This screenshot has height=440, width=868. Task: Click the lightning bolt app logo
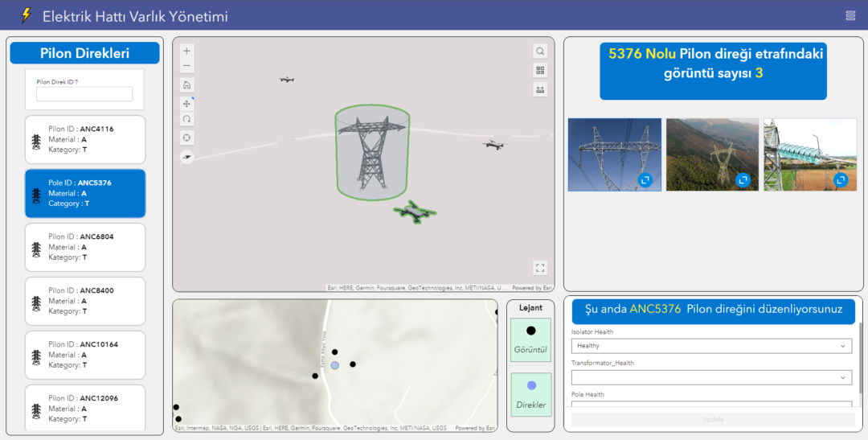point(26,15)
